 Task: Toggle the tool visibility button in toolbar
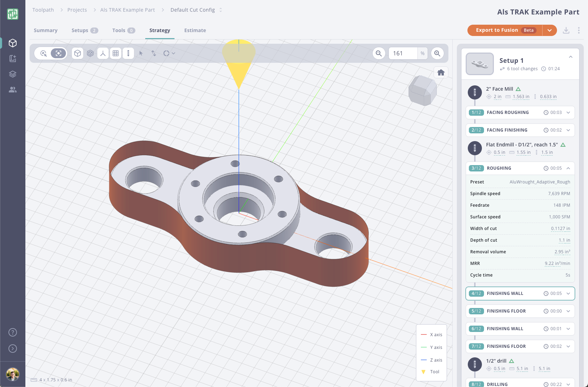128,53
